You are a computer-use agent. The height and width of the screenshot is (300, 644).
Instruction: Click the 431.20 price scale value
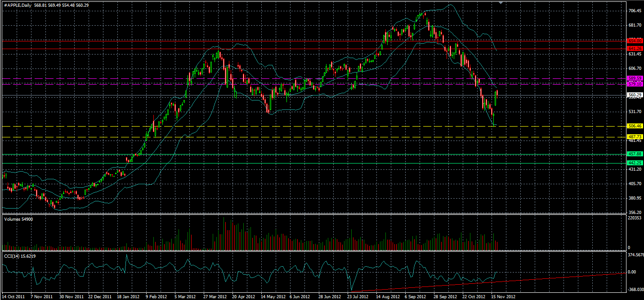click(635, 169)
